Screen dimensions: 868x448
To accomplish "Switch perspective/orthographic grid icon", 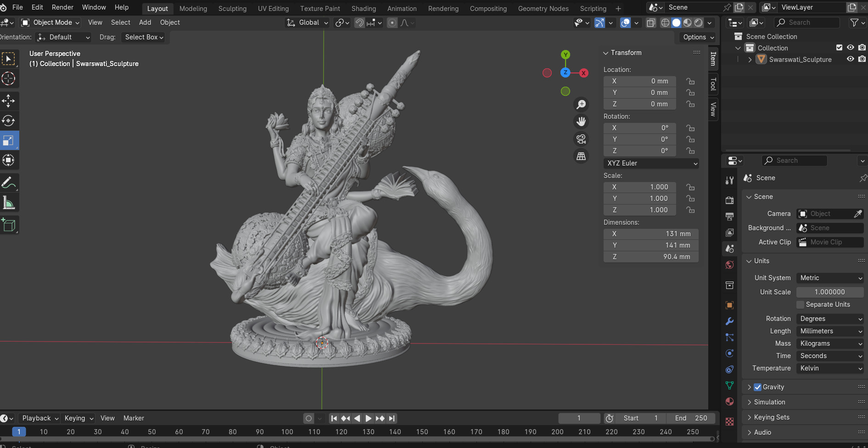I will click(x=581, y=156).
